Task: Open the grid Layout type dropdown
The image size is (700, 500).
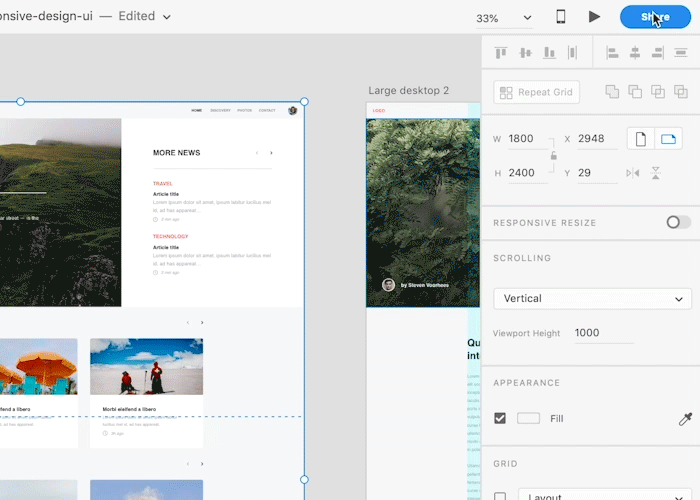Action: [605, 495]
